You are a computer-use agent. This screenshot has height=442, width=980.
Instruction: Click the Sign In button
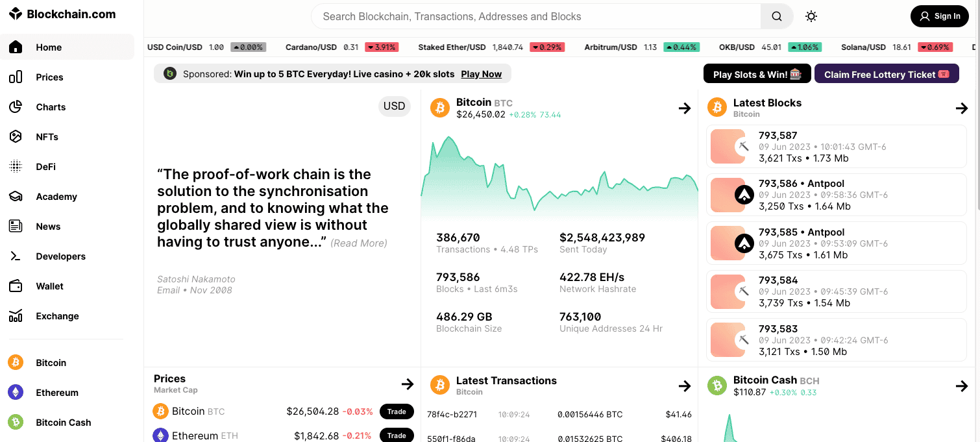tap(939, 16)
